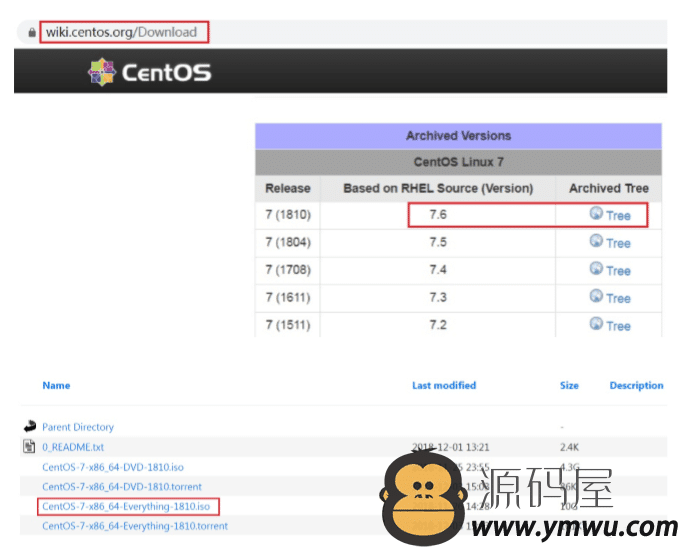
Task: Open the Tree link for 7 (1804)
Action: point(618,243)
